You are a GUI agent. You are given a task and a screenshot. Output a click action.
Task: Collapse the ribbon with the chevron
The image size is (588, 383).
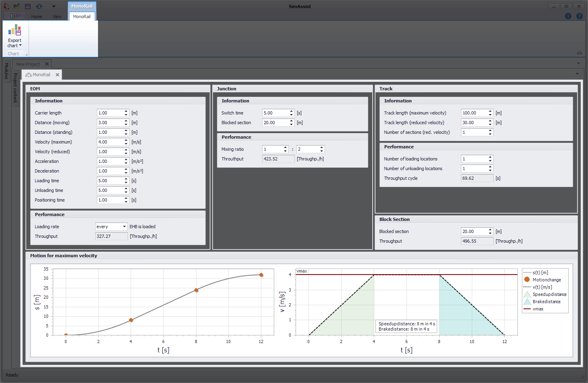(580, 53)
